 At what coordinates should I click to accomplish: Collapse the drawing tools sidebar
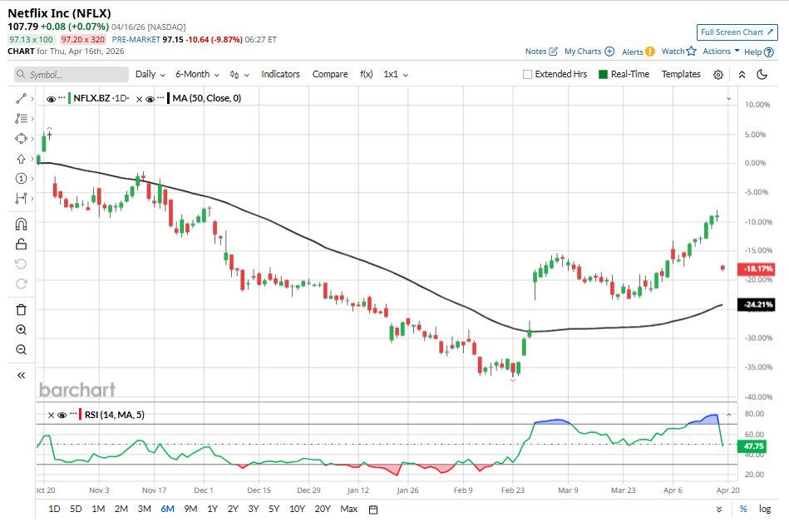coord(21,375)
